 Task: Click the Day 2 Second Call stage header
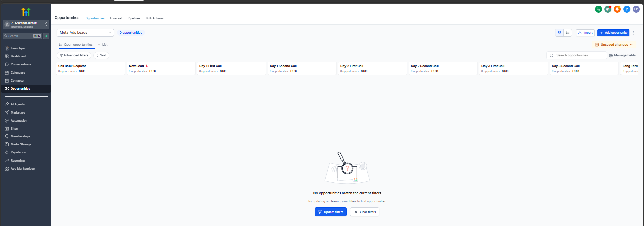tap(443, 68)
